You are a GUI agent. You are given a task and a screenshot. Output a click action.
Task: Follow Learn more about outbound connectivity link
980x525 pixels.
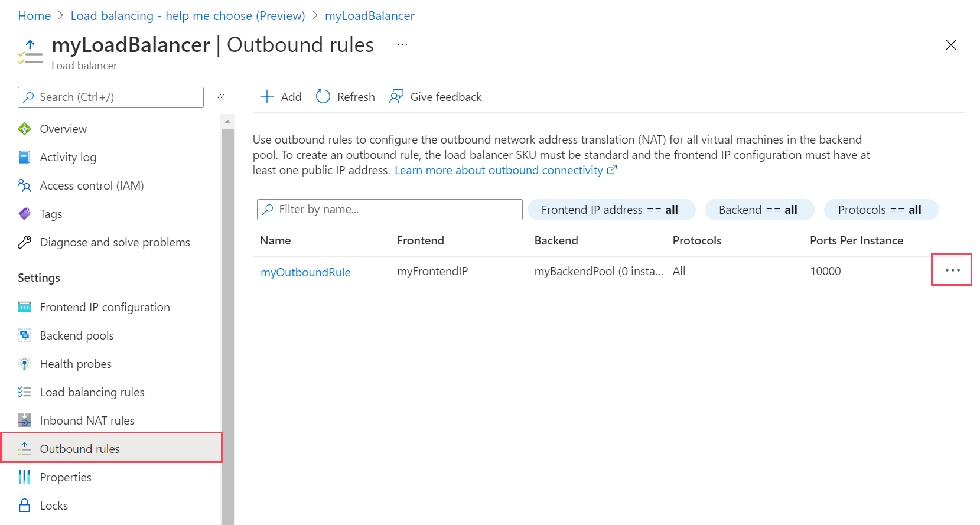(x=499, y=170)
